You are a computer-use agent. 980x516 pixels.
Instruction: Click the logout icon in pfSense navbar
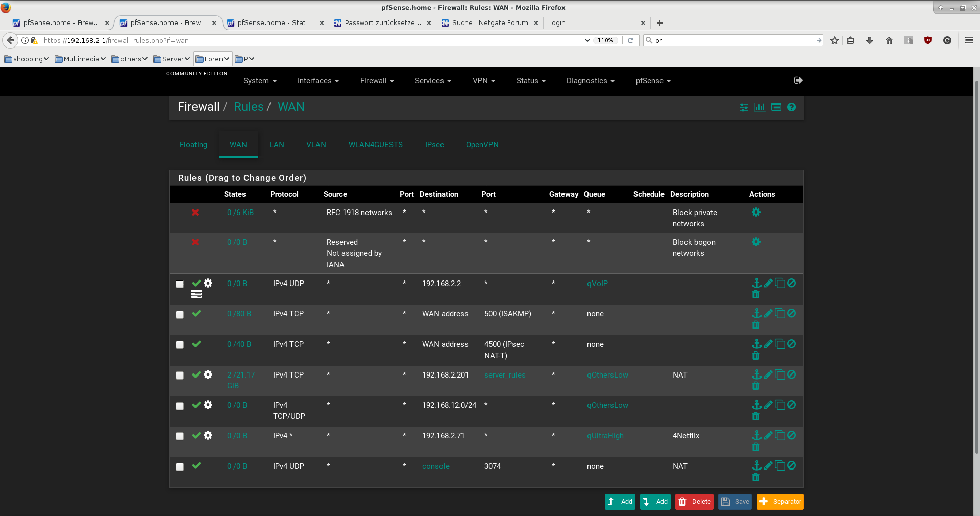[798, 80]
